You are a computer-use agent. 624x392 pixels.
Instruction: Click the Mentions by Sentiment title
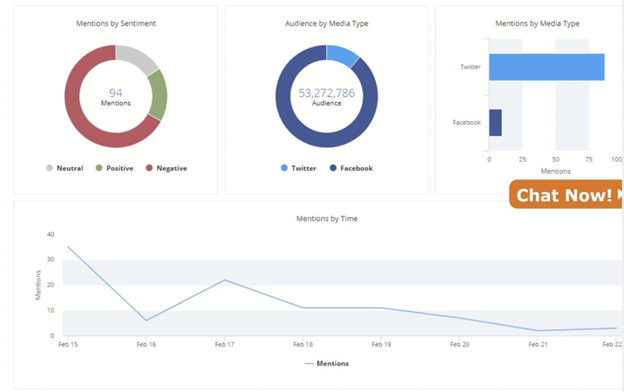click(x=116, y=23)
